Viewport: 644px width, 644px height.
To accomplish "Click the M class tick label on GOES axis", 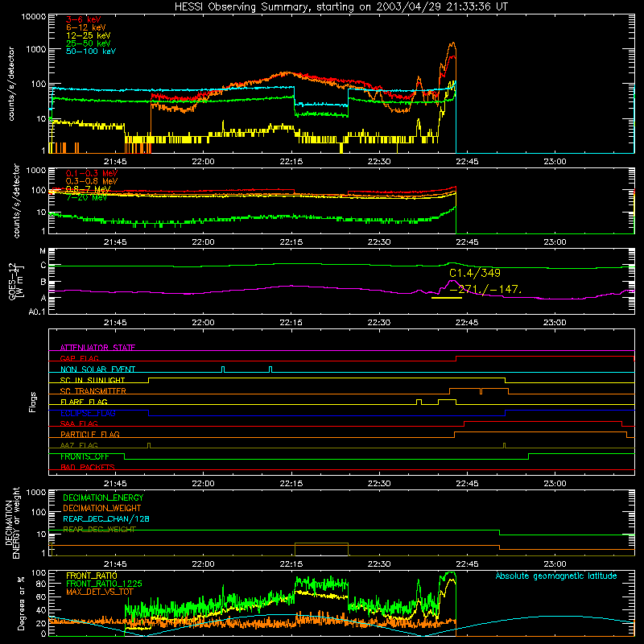I will [43, 251].
